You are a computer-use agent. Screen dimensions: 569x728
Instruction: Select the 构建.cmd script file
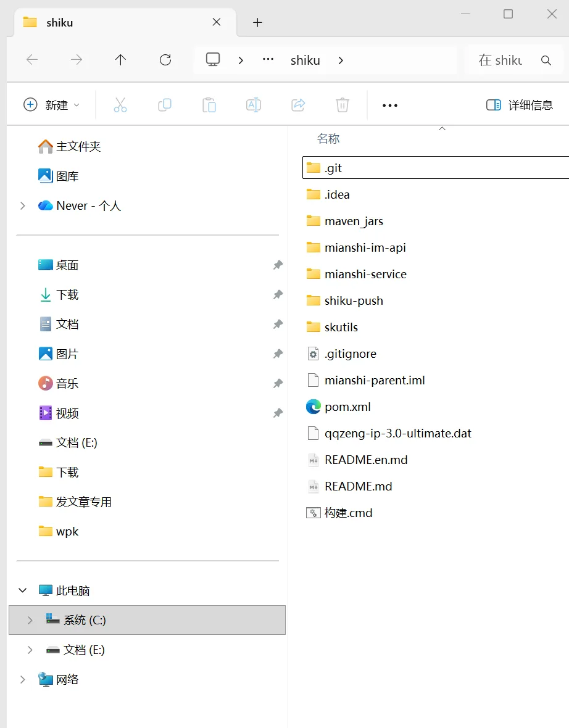pos(339,513)
